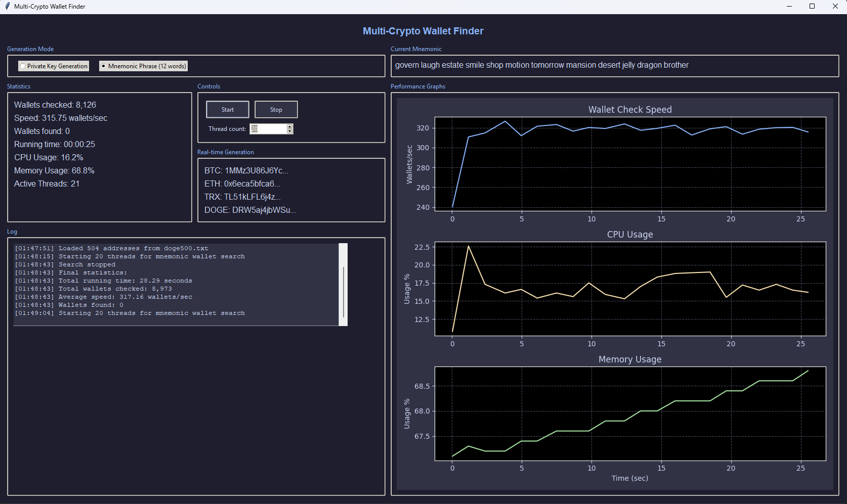The height and width of the screenshot is (504, 847).
Task: Click the "Memory Usage" graph title
Action: (630, 359)
